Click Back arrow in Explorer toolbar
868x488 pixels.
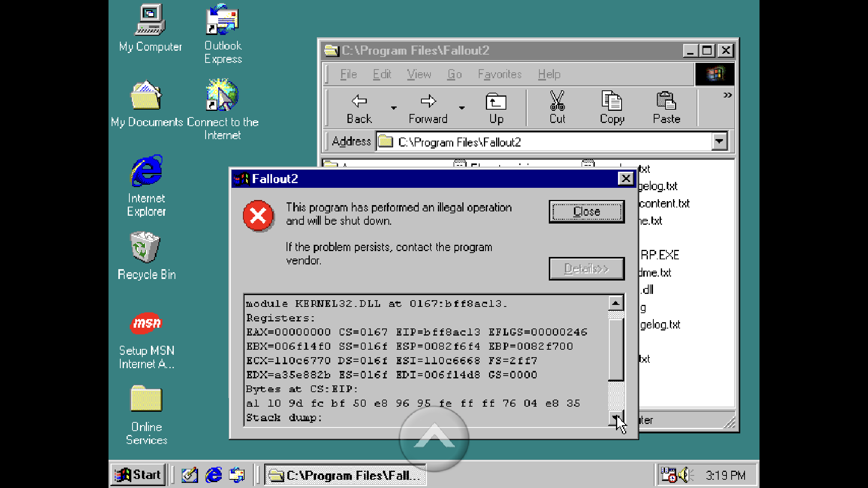click(359, 108)
